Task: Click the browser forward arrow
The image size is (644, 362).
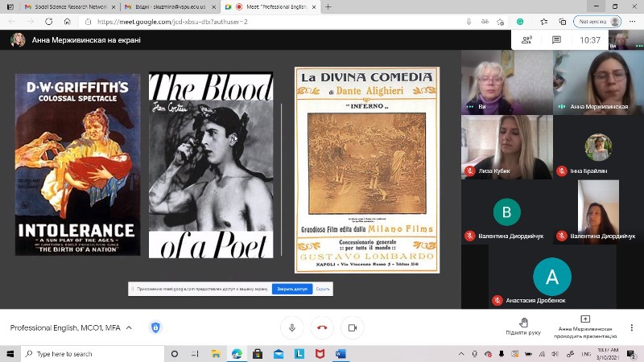Action: pos(31,22)
